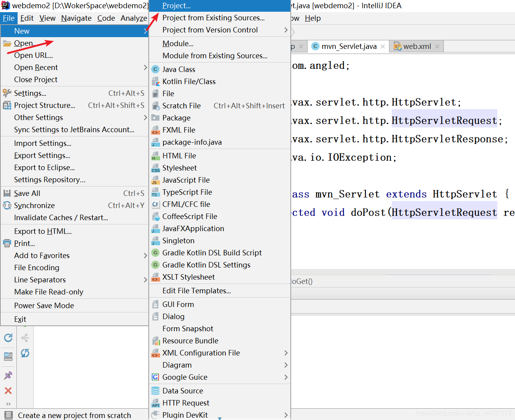Click the Package folder icon
515x420 pixels.
(155, 118)
